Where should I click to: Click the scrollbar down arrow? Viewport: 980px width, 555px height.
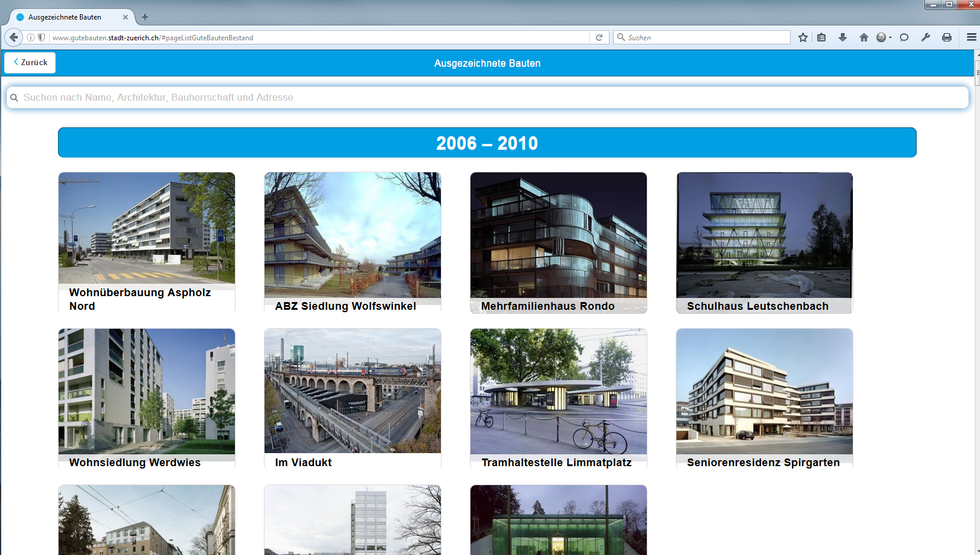click(977, 551)
